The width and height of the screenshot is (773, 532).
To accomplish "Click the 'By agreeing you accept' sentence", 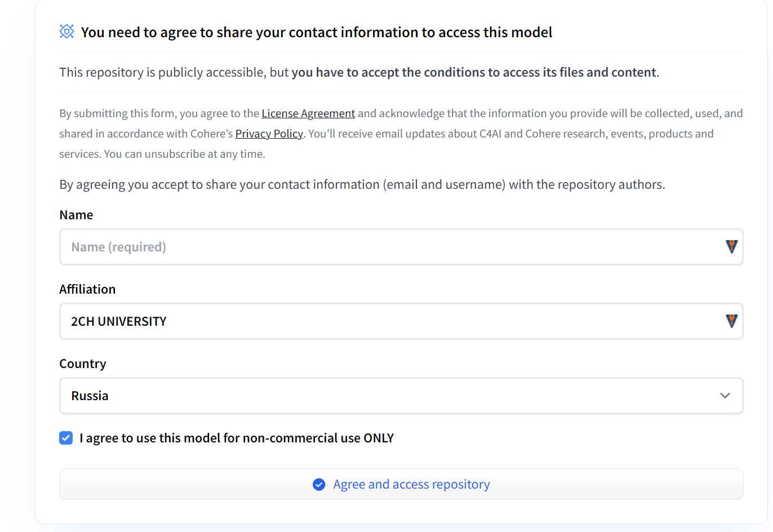I will tap(362, 184).
